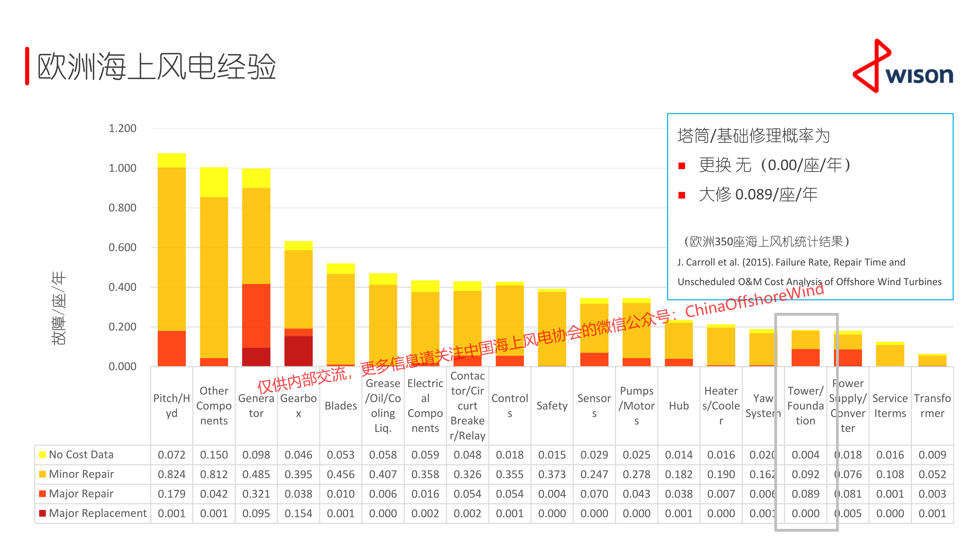Image resolution: width=980 pixels, height=551 pixels.
Task: Click the bullet 更换 无 (0.00/座/年)
Action: pos(775,165)
